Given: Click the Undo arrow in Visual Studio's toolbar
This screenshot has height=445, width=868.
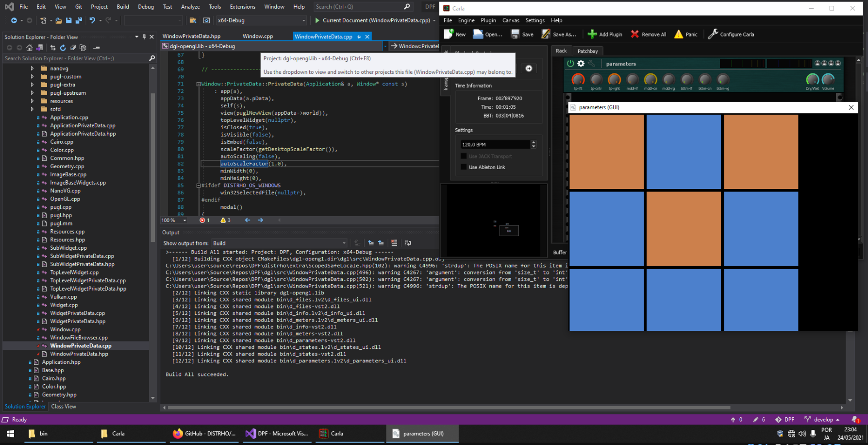Looking at the screenshot, I should [92, 20].
